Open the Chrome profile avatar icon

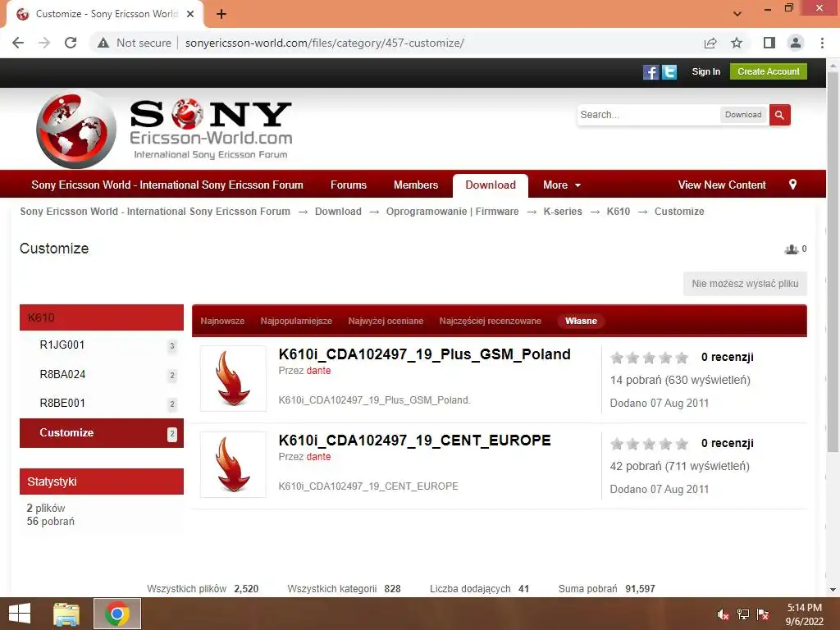pyautogui.click(x=796, y=43)
